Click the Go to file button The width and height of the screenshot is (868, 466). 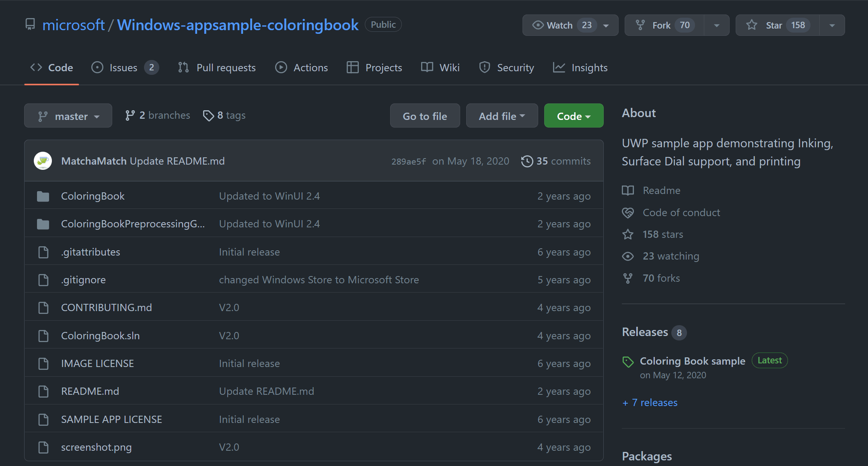pos(425,115)
